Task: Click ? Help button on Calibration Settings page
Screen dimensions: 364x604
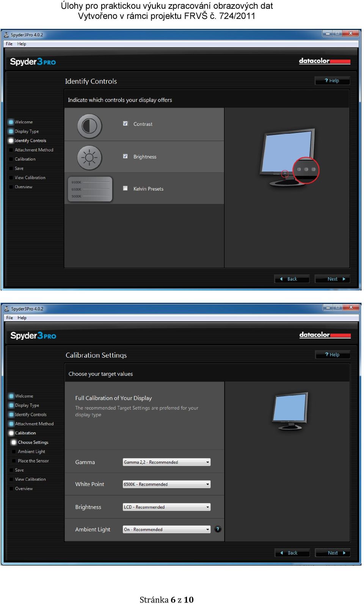Action: (x=333, y=355)
